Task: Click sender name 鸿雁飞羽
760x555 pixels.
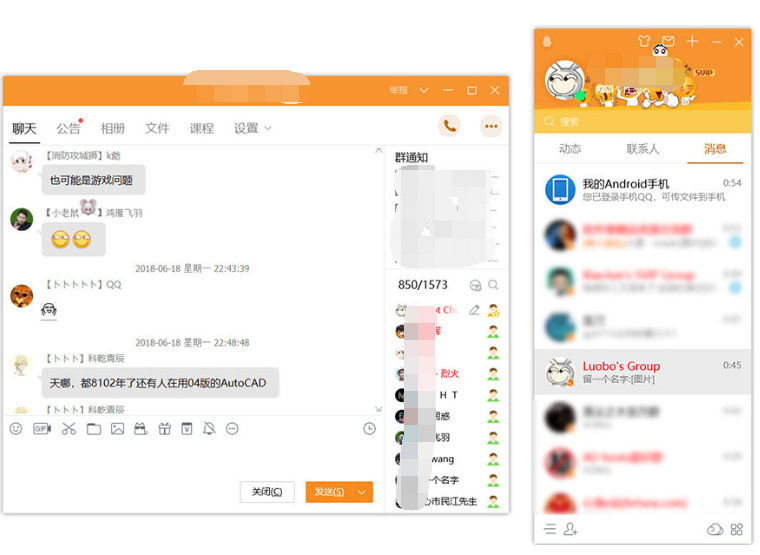Action: coord(124,213)
